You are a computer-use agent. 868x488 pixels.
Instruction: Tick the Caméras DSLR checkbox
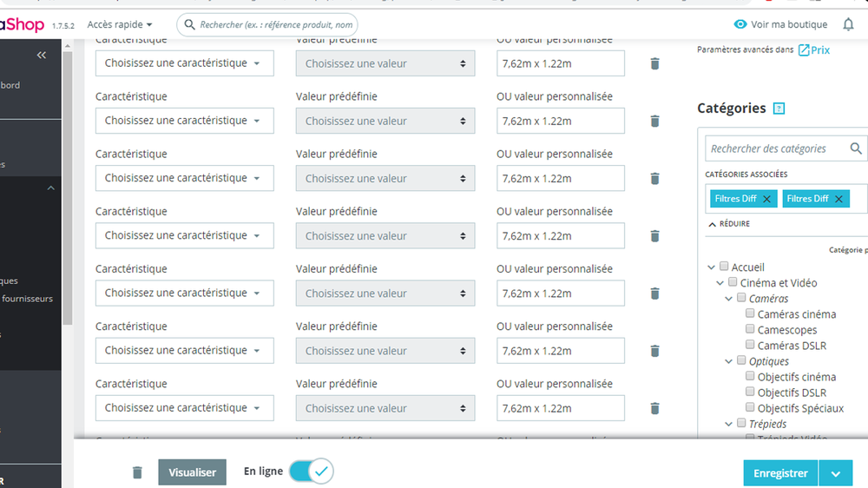click(750, 346)
